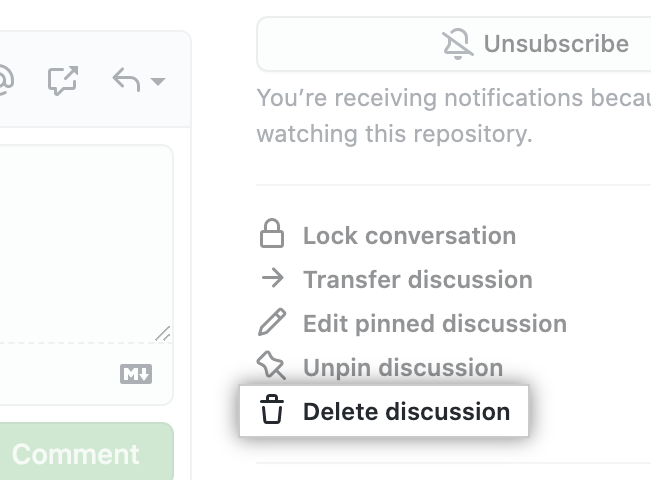The image size is (651, 480).
Task: Click the pin icon beside Unpin discussion
Action: (271, 365)
